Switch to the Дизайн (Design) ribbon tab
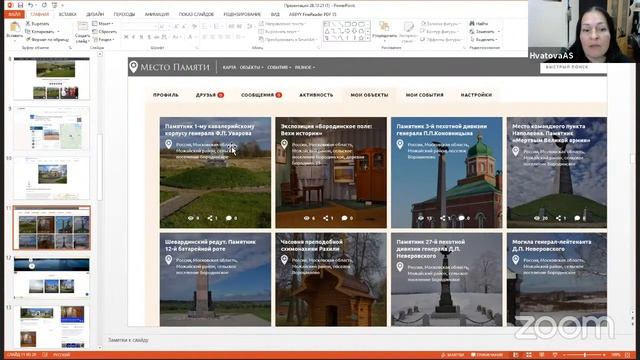Viewport: 640px width, 360px height. coord(95,14)
